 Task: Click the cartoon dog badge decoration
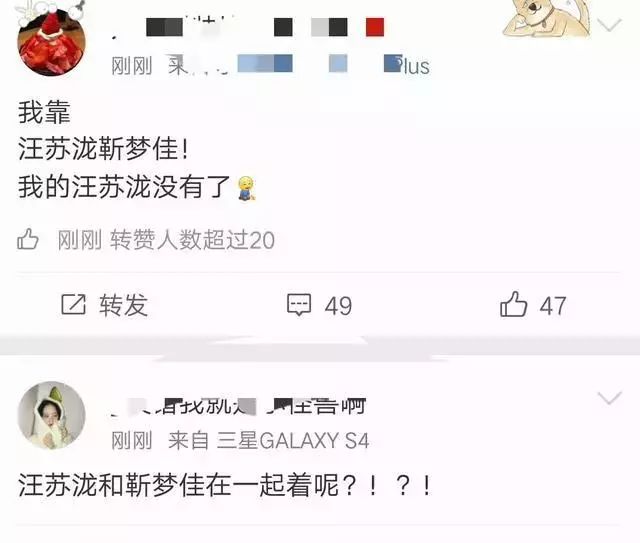tap(546, 19)
